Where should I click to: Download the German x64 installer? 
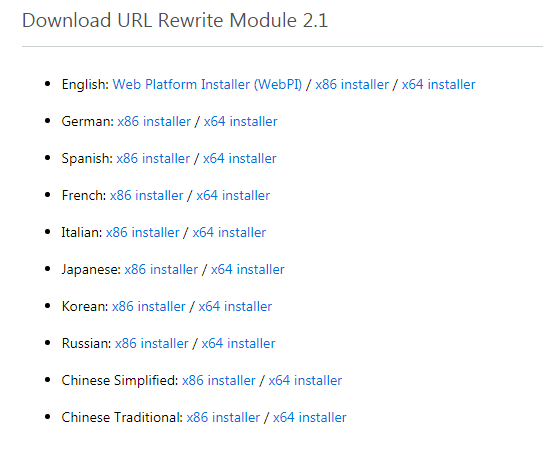[241, 122]
